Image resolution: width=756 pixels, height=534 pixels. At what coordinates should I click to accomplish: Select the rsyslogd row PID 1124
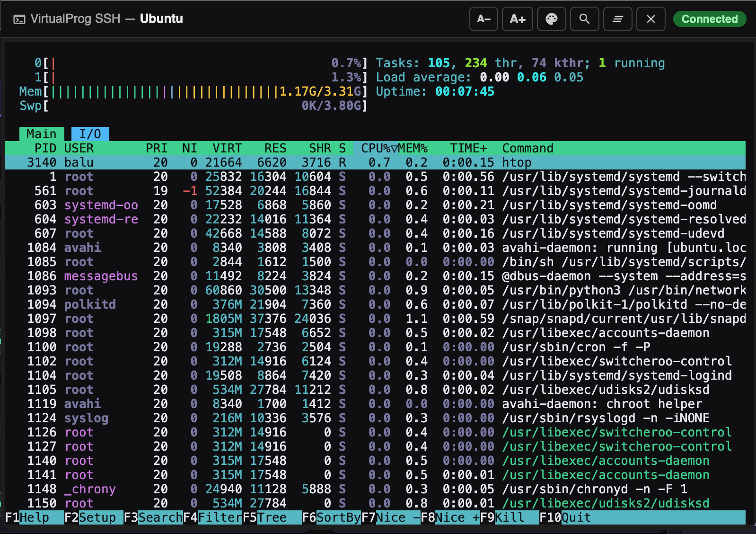click(x=375, y=418)
